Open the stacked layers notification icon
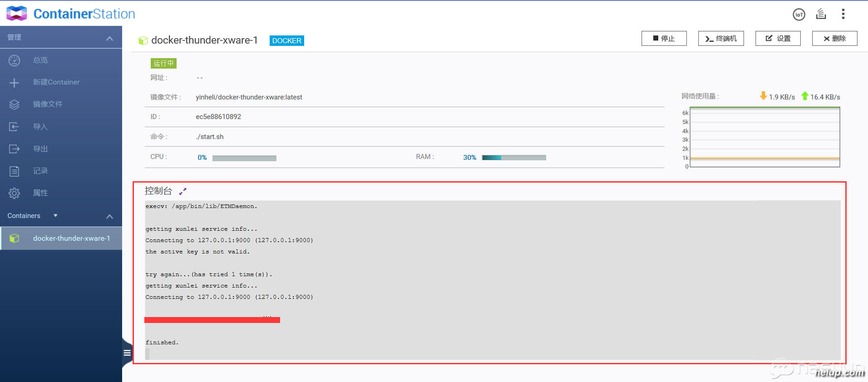868x382 pixels. (x=821, y=14)
